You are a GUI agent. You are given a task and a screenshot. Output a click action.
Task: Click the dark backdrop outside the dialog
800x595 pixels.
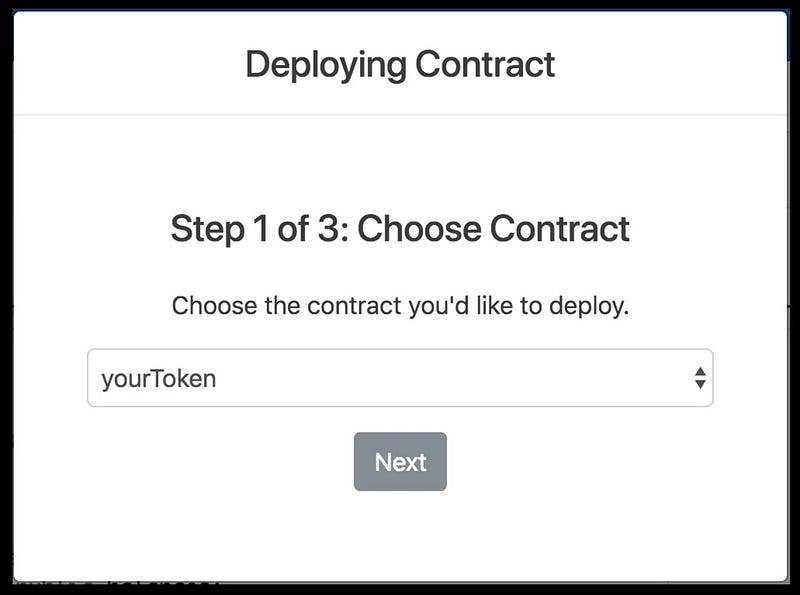[x=6, y=306]
